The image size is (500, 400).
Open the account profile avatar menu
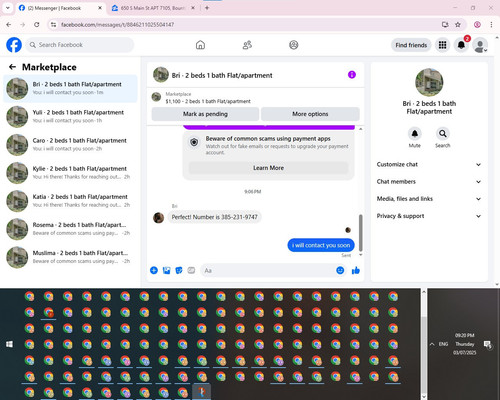click(480, 45)
